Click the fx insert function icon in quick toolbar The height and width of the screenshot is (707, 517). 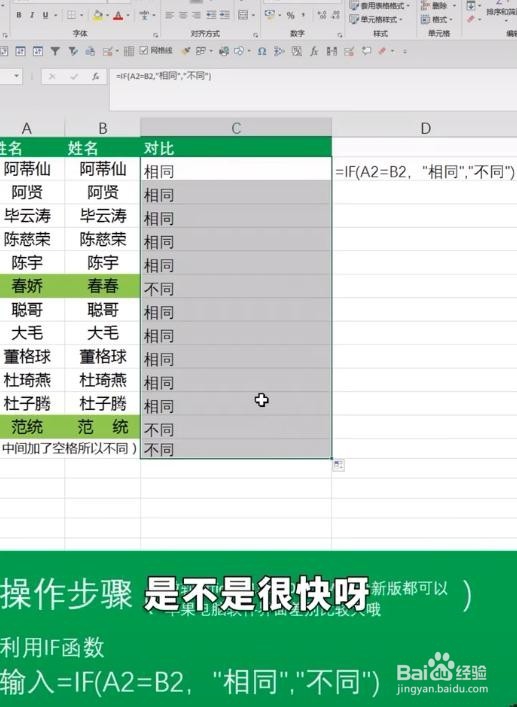click(x=314, y=51)
